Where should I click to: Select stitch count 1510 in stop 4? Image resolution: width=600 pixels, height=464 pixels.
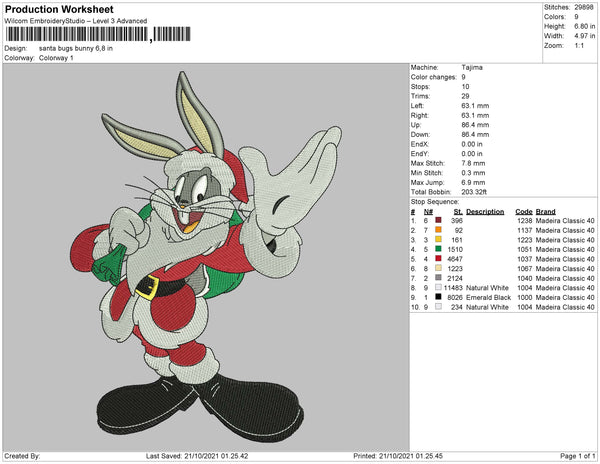pyautogui.click(x=455, y=249)
